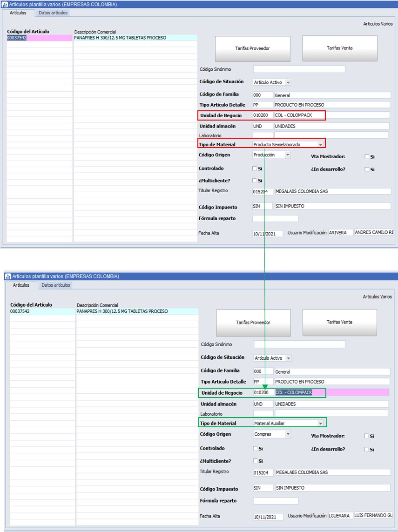Open Tarifas Proveedor in upper window
398x532 pixels.
click(x=252, y=48)
